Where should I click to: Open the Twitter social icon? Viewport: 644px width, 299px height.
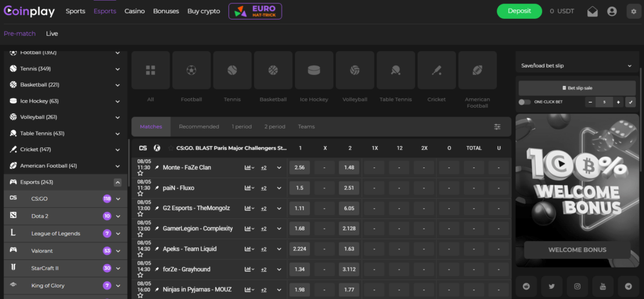pos(552,286)
